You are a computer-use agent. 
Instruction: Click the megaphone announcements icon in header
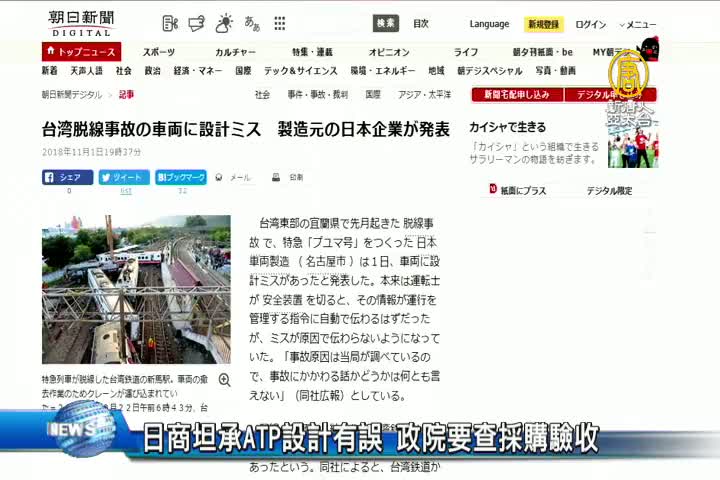[197, 22]
